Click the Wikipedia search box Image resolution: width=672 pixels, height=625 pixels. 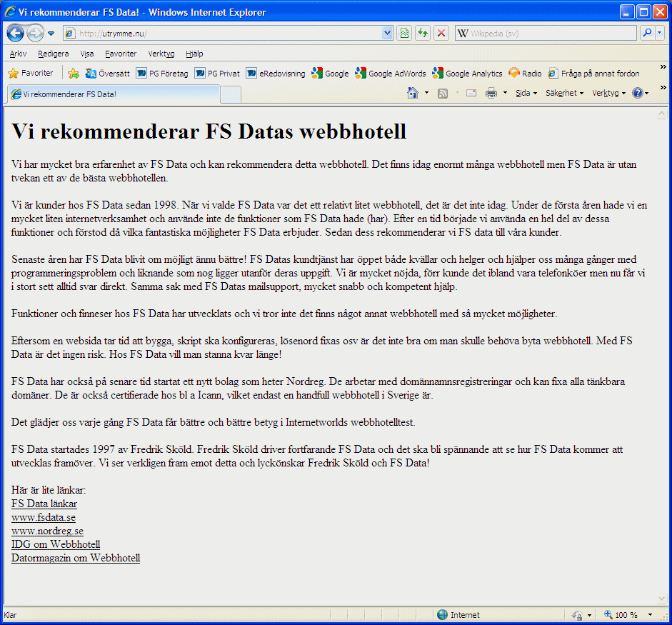[546, 34]
